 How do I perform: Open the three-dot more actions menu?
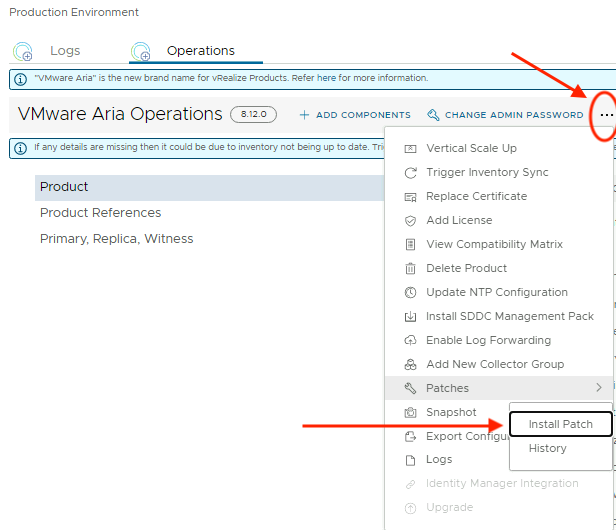606,115
